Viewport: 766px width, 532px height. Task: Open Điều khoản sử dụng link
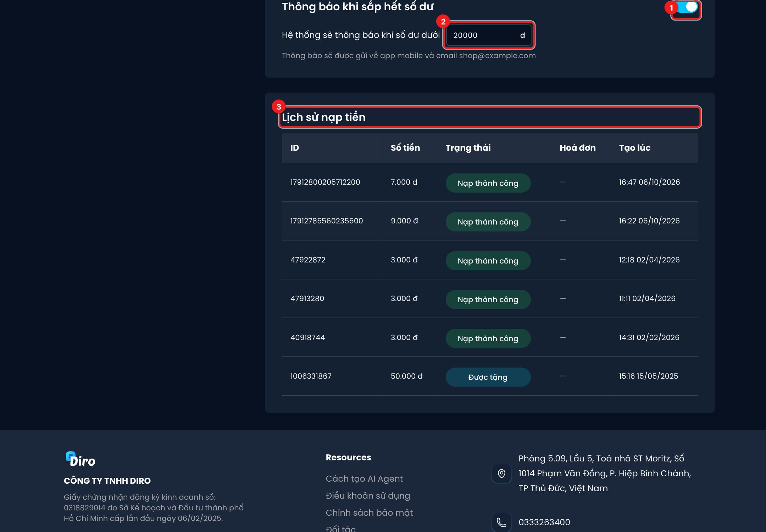368,495
